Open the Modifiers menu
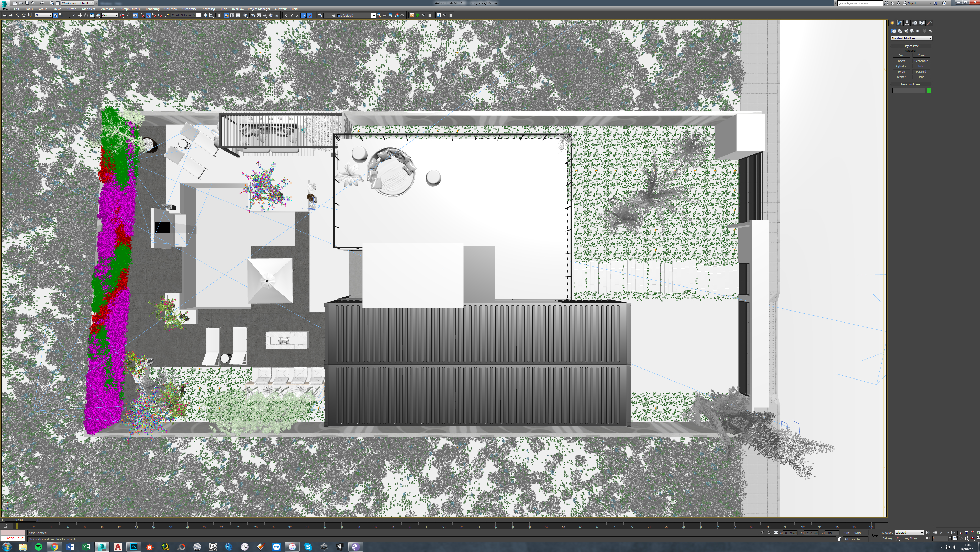980x552 pixels. pos(88,9)
